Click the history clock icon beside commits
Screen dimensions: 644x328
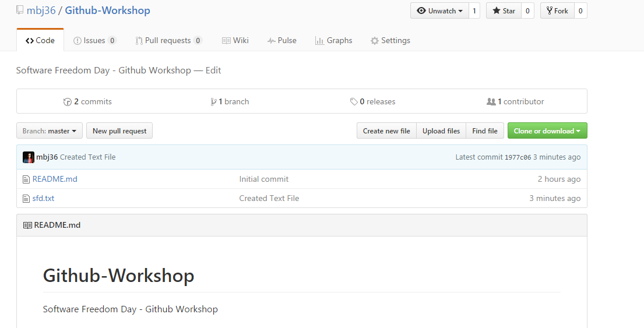[68, 102]
